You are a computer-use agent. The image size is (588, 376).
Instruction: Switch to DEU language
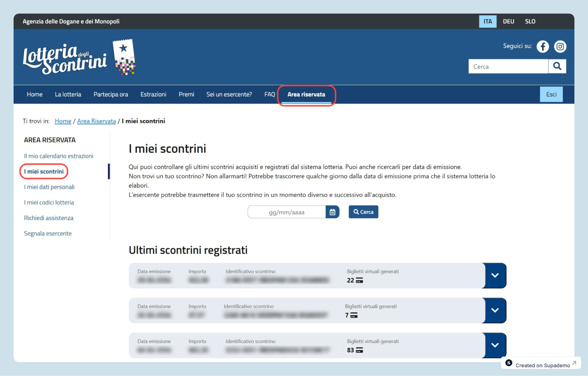pyautogui.click(x=508, y=21)
